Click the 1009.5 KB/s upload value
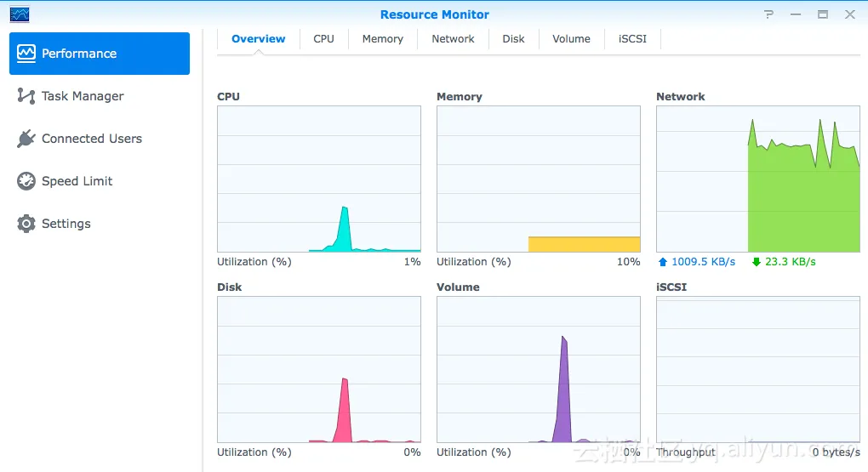 click(x=704, y=262)
